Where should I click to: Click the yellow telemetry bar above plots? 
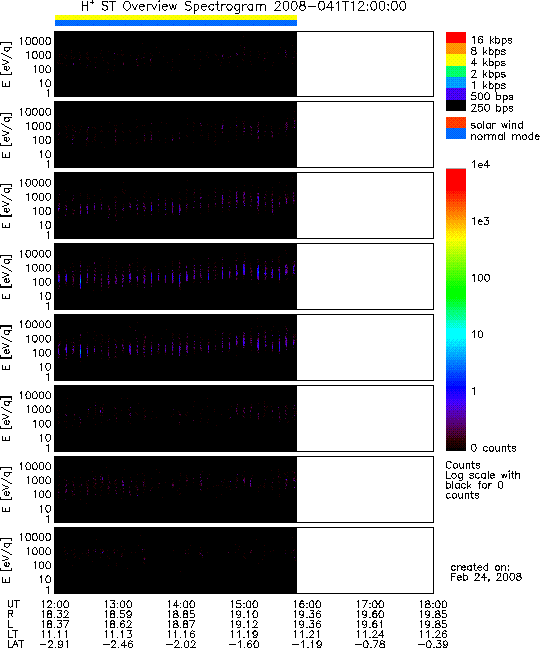176,18
